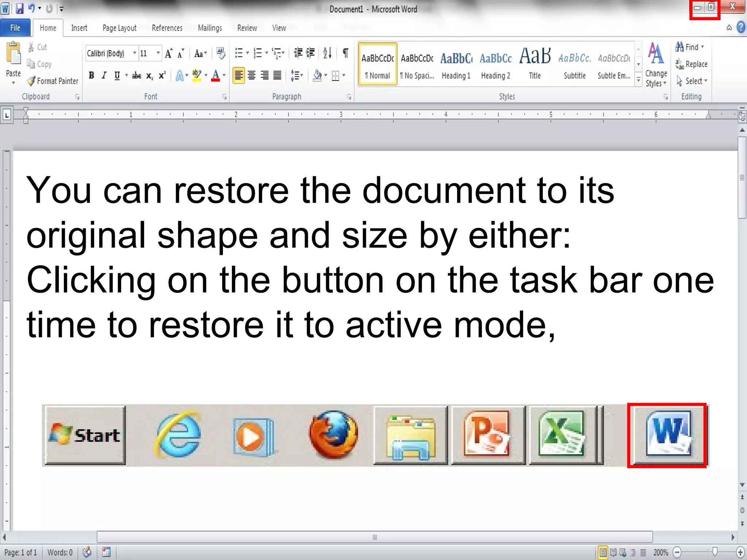Open the Font dialog launcher
The image size is (747, 560).
tap(224, 97)
